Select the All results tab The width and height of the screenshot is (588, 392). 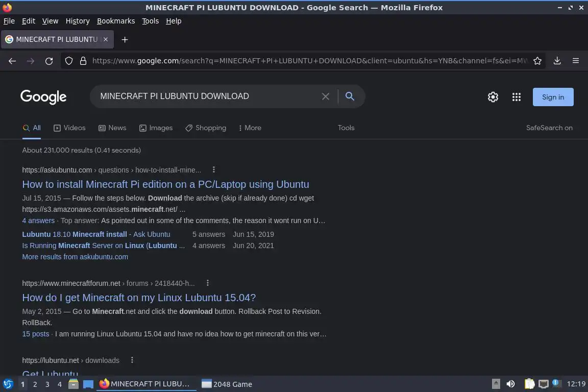click(x=32, y=128)
